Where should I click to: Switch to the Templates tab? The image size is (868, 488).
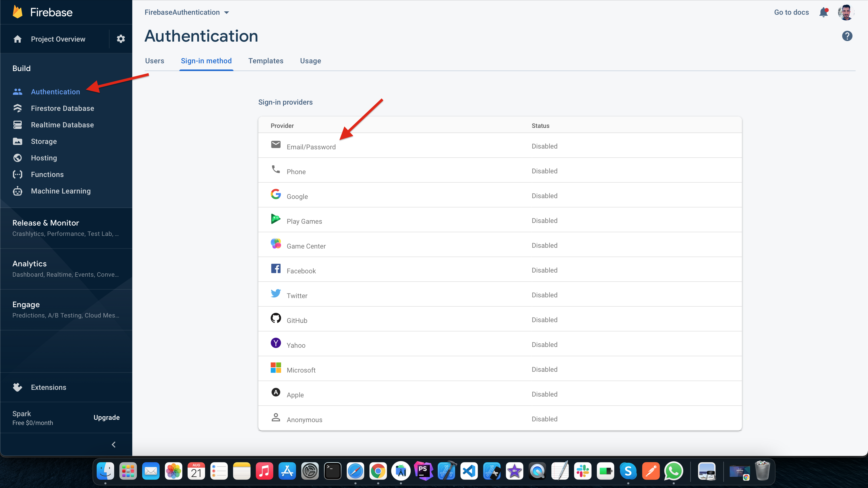click(x=266, y=61)
